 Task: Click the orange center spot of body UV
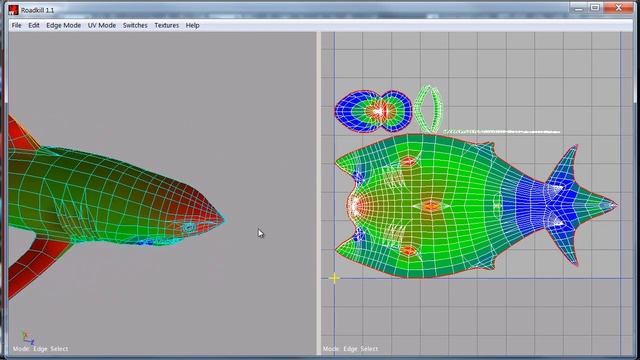click(431, 206)
